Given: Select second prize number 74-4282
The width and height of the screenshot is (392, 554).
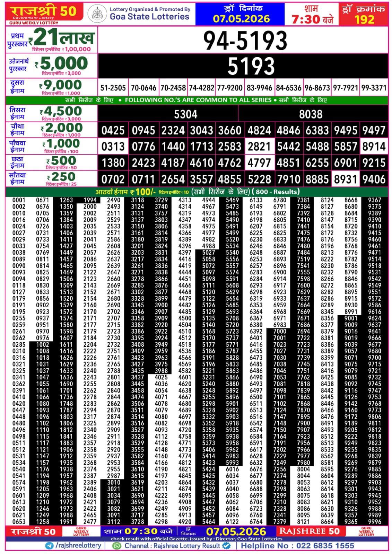Looking at the screenshot, I should pyautogui.click(x=201, y=88).
